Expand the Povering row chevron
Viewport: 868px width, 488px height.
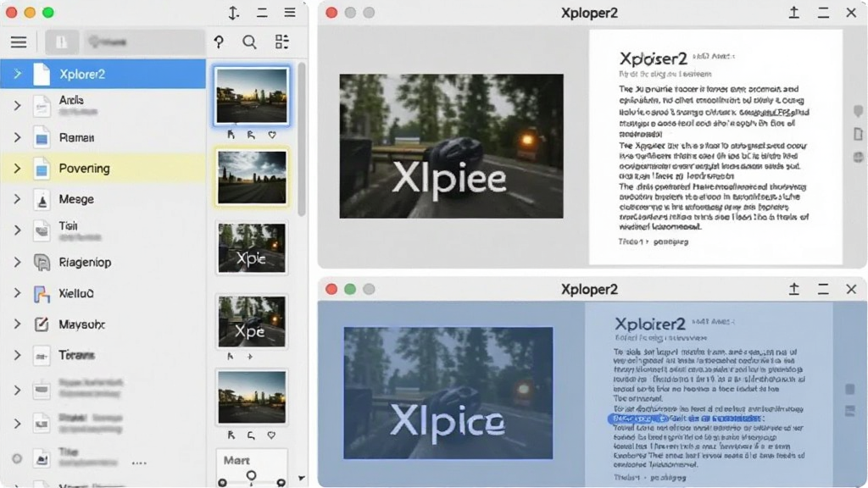(x=17, y=169)
